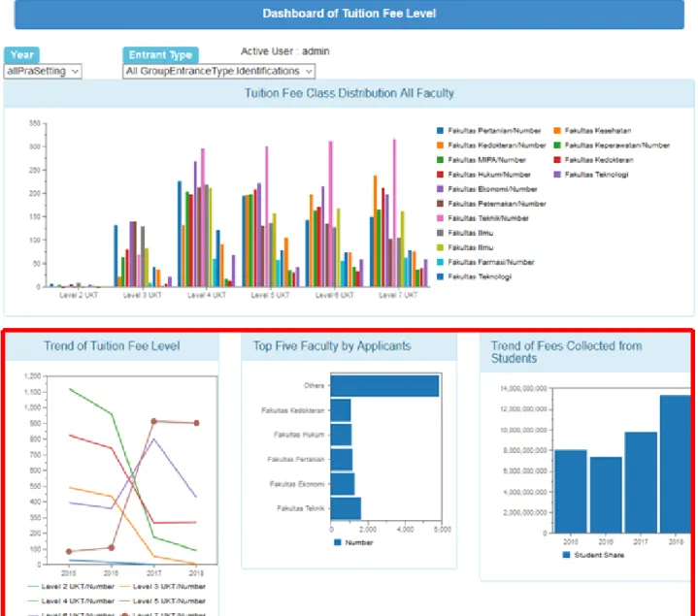Click the green Fakultas MIPA/Number legend swatch
The height and width of the screenshot is (616, 698).
tap(441, 160)
